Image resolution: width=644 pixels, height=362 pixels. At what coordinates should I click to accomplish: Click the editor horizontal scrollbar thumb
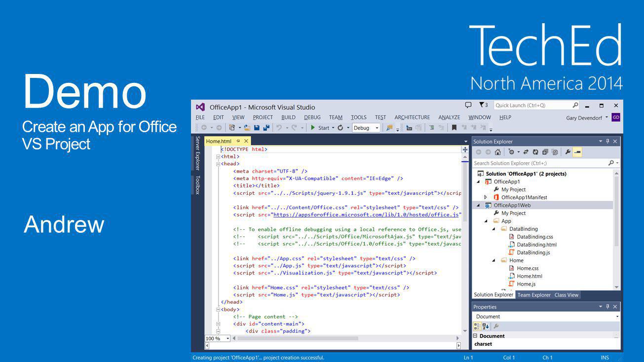click(298, 338)
